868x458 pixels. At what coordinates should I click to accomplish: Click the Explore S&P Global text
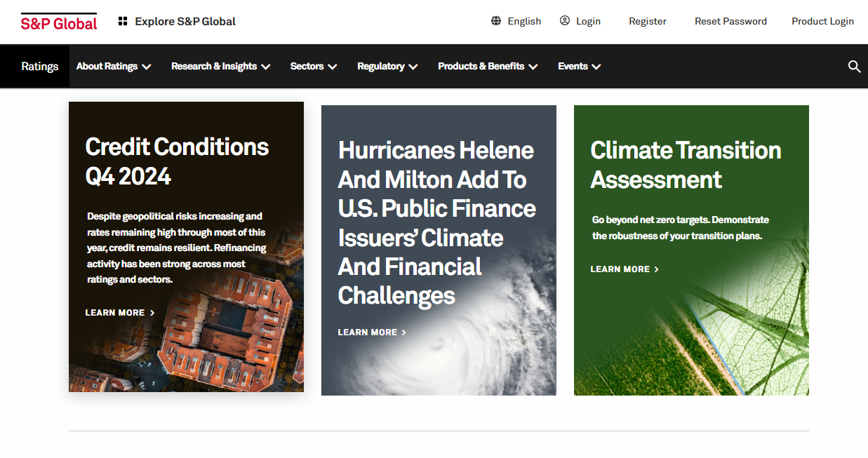point(185,22)
